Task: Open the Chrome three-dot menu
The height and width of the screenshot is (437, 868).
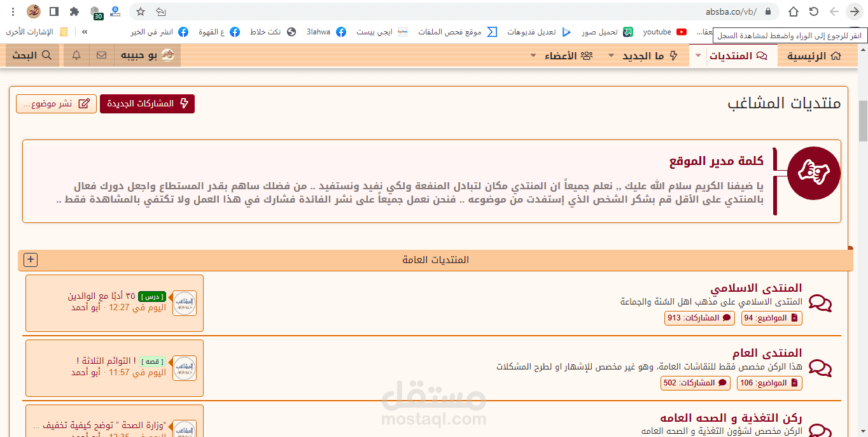Action: pyautogui.click(x=13, y=11)
